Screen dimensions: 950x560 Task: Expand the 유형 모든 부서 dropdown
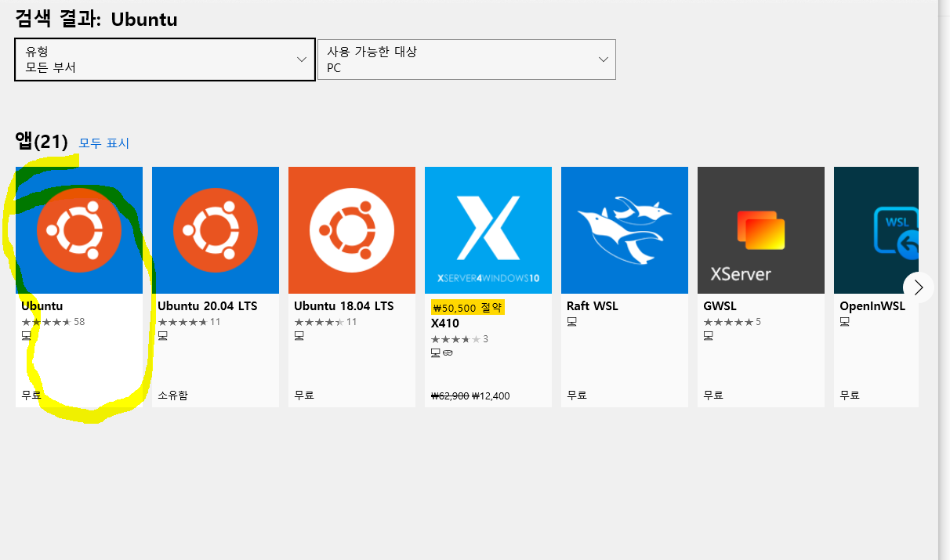coord(165,60)
